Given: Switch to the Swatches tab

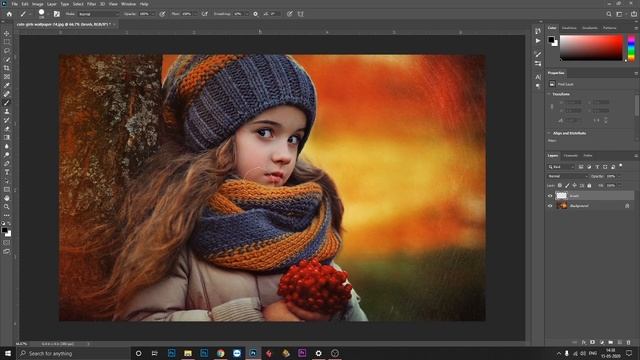Looking at the screenshot, I should tap(569, 28).
